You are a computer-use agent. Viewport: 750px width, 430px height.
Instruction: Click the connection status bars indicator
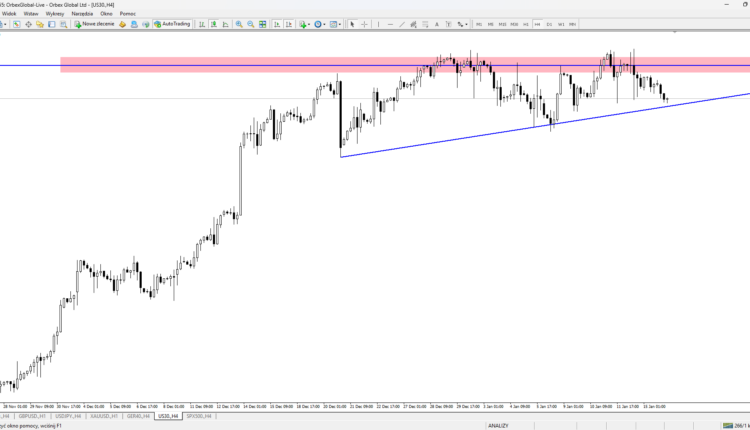tap(728, 425)
